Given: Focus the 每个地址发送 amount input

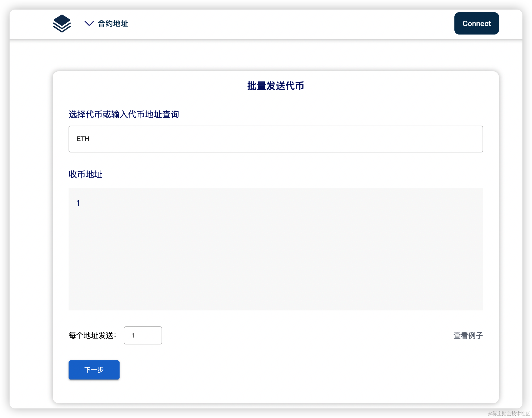Looking at the screenshot, I should 143,335.
